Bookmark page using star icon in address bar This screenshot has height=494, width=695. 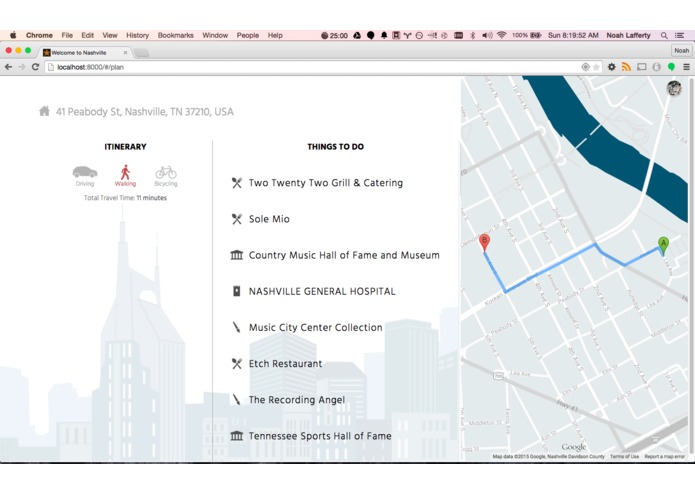click(x=596, y=67)
